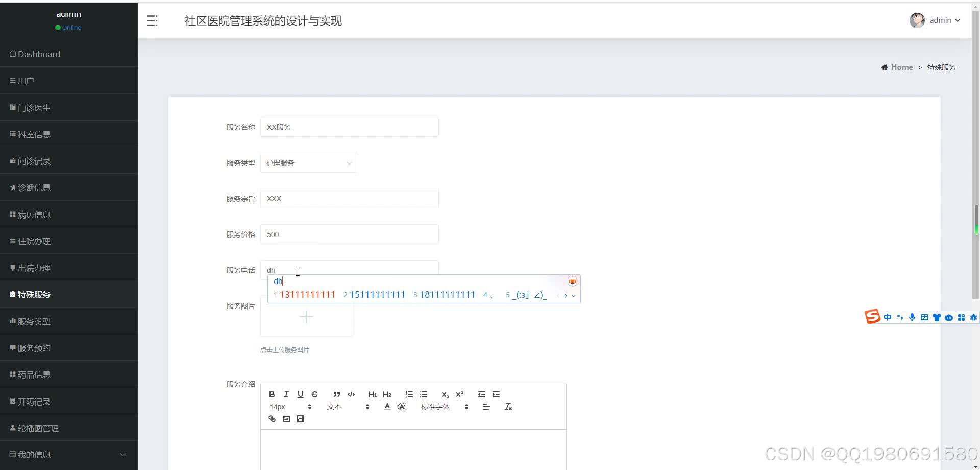Open the Sogou input method microphone tool
Screen dimensions: 980x470
click(912, 317)
